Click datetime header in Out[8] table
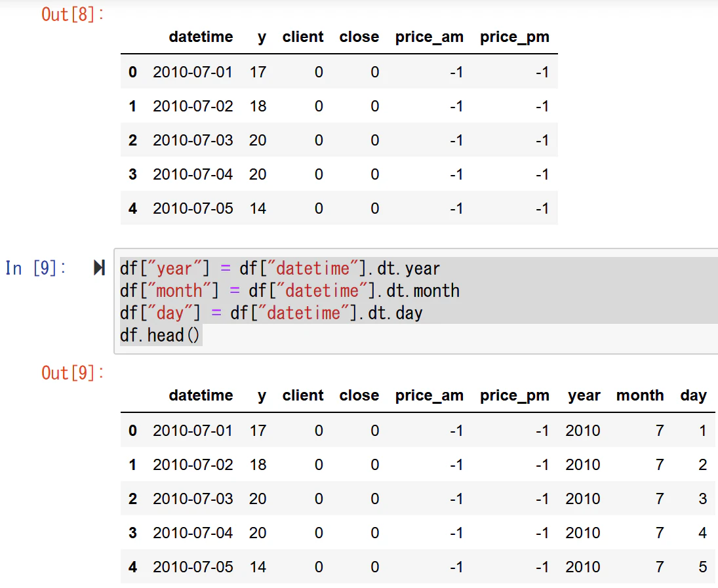Viewport: 718px width, 588px height. [201, 37]
